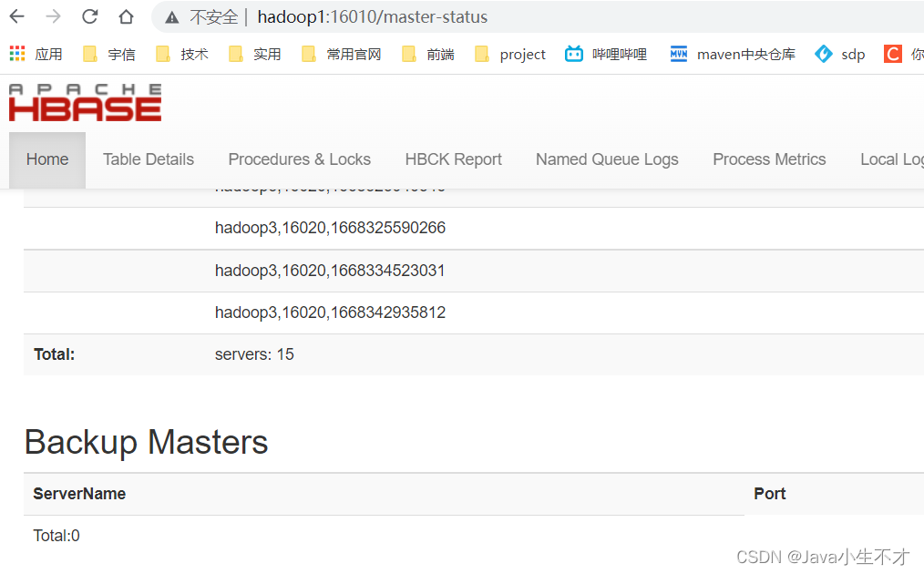Screen dimensions: 924x574
Task: Open the maven中央仓库 bookmark via its MVN icon
Action: coord(678,54)
